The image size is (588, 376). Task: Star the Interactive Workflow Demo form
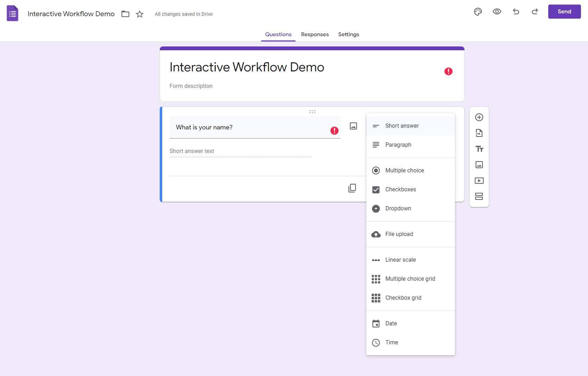140,14
